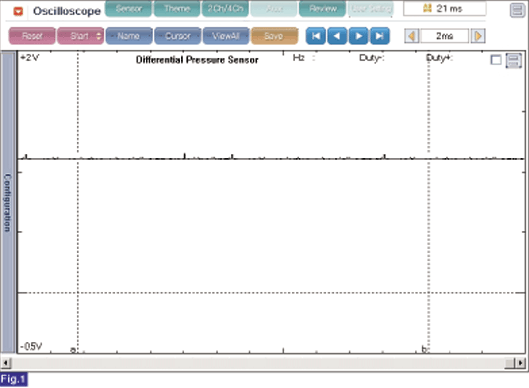Click the greyed Auto tab

click(x=274, y=9)
